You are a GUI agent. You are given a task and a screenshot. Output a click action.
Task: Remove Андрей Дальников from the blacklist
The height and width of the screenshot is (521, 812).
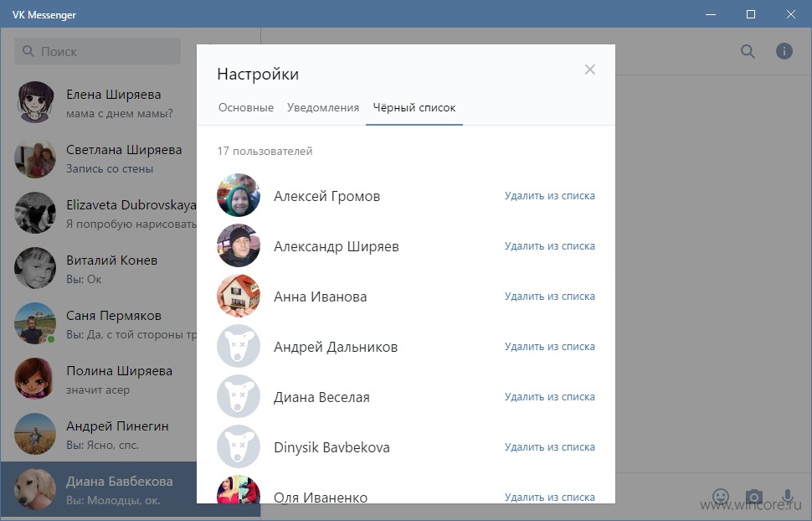549,347
